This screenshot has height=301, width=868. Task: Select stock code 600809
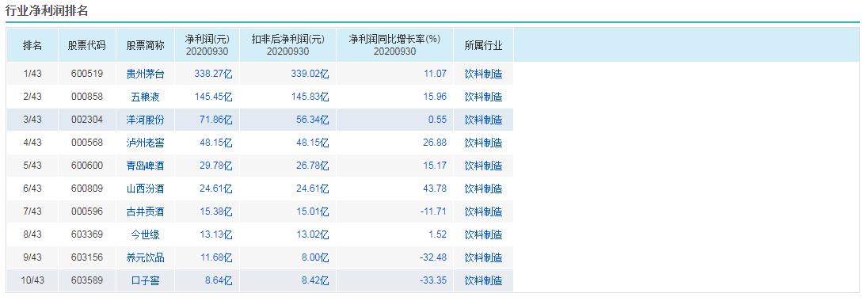pyautogui.click(x=87, y=189)
